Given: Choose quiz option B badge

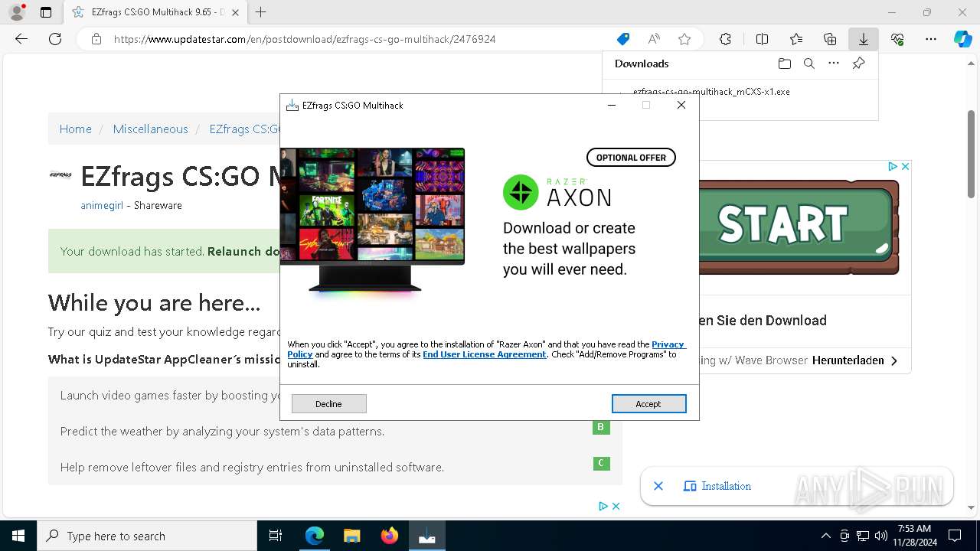Looking at the screenshot, I should (601, 427).
